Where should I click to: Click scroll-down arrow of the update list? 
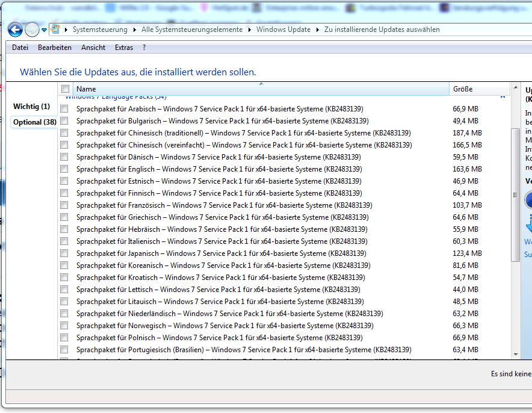516,354
